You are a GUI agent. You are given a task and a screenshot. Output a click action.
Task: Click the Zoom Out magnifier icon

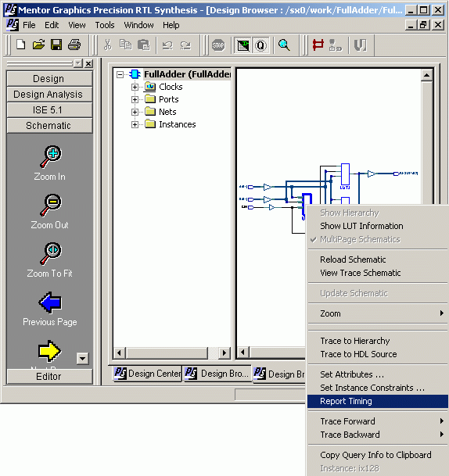point(50,206)
